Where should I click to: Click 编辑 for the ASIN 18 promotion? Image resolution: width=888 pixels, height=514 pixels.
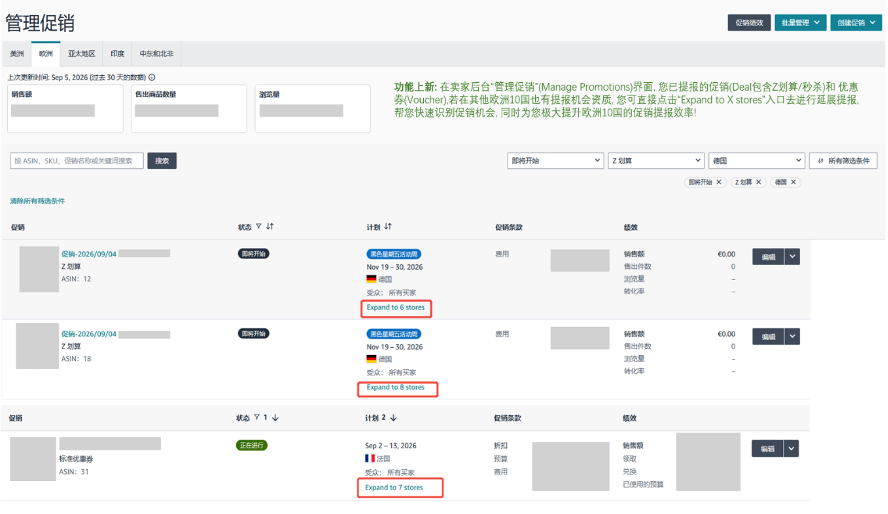768,337
